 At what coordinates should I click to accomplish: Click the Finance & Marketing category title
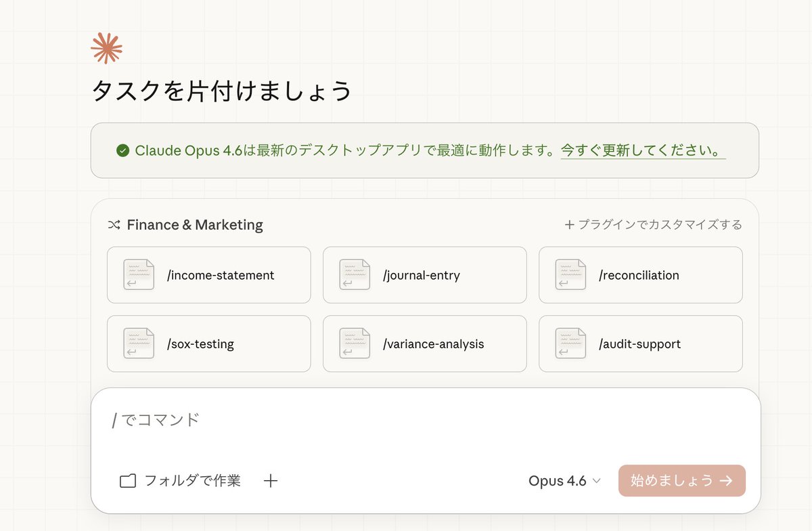[195, 225]
